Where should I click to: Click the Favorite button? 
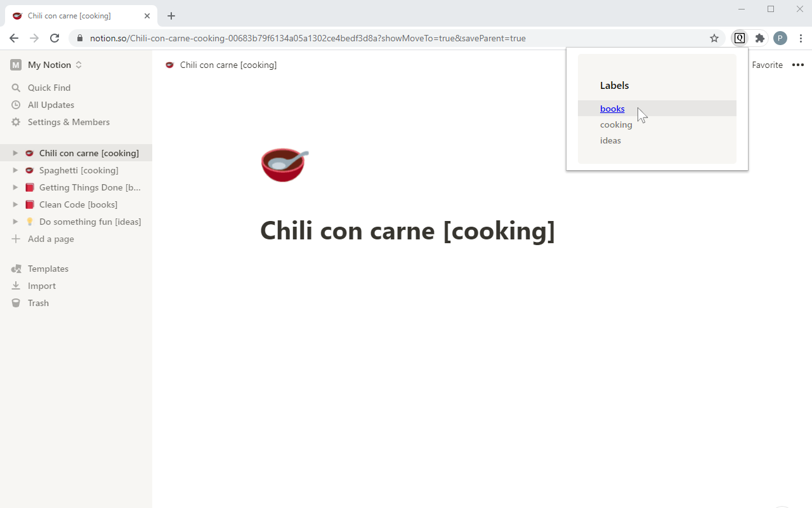click(767, 65)
